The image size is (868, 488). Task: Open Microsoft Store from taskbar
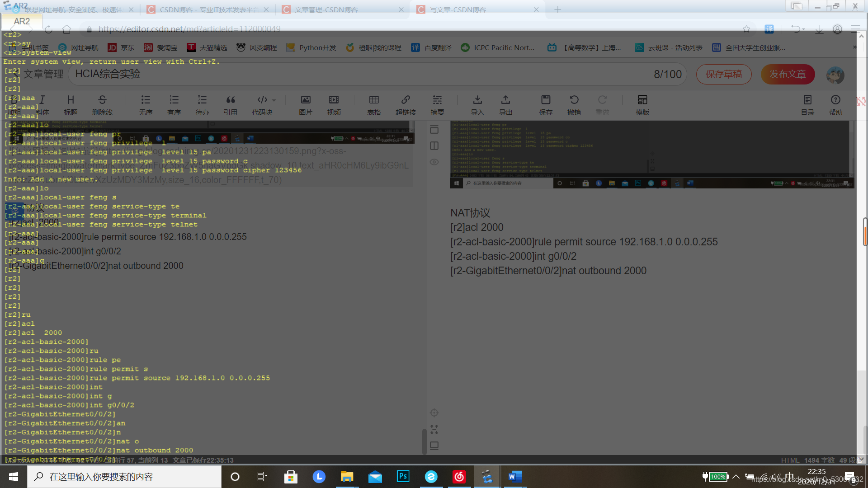click(291, 477)
